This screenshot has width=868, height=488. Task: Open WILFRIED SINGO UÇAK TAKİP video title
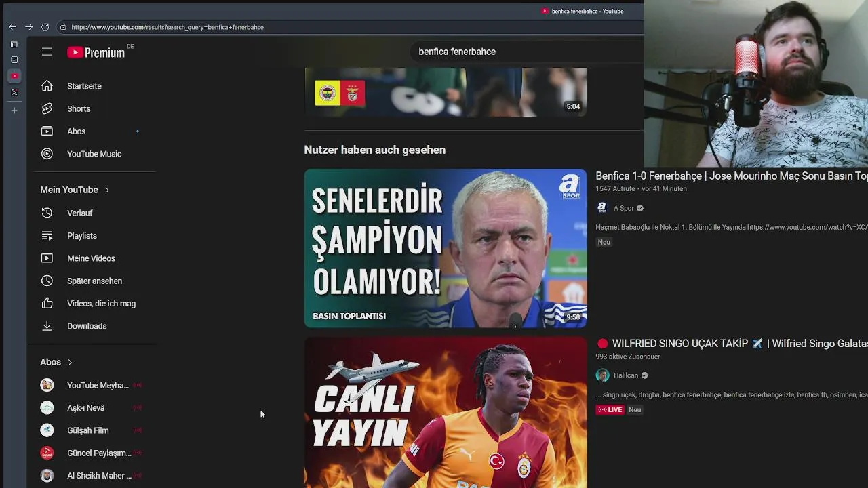[x=732, y=344]
